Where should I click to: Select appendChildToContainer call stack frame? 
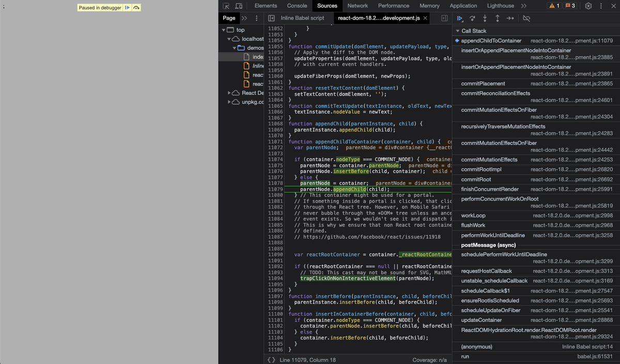tap(536, 40)
